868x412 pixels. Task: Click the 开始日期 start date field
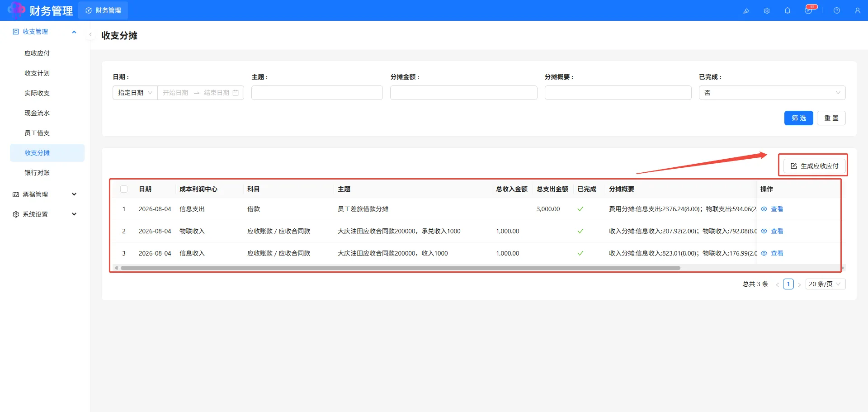(x=175, y=93)
